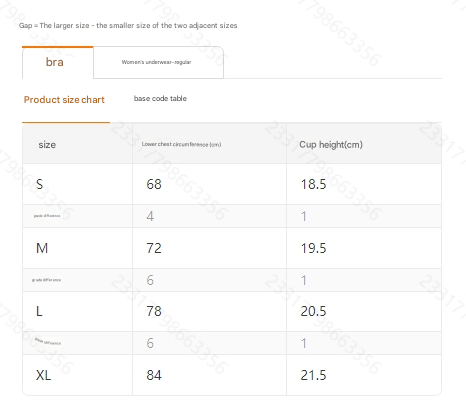The width and height of the screenshot is (466, 416).
Task: Click the 68 lower chest value
Action: [x=154, y=184]
